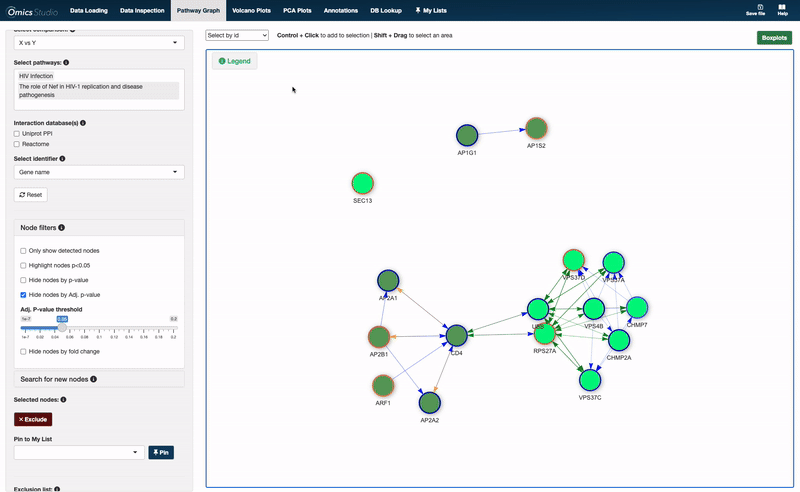The image size is (800, 492).
Task: Select the CD4 node in the graph
Action: (457, 337)
